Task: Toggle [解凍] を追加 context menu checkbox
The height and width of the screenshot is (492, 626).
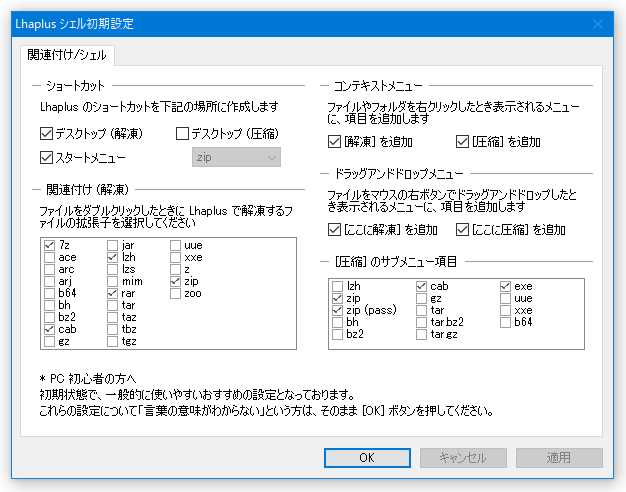Action: 334,141
